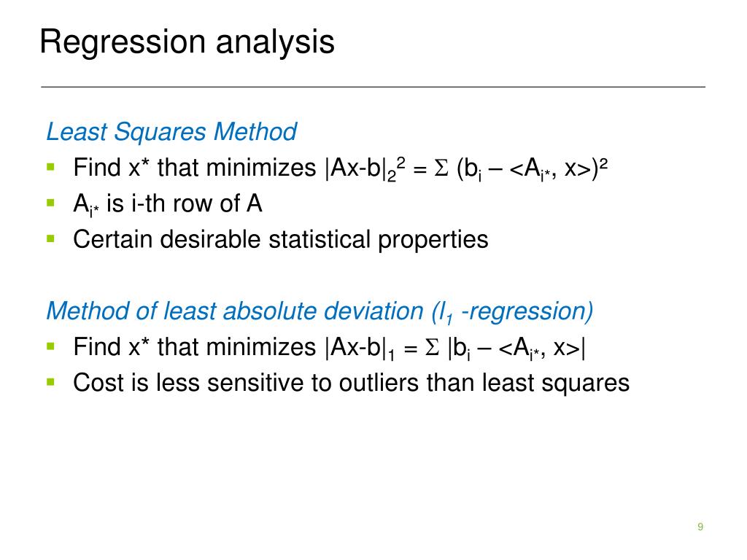747x560 pixels.
Task: Click the '(bi – <Ai*, x>)²' term
Action: 532,168
